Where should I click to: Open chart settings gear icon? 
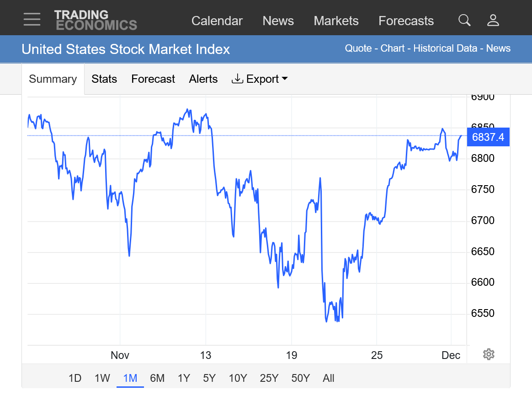click(489, 354)
